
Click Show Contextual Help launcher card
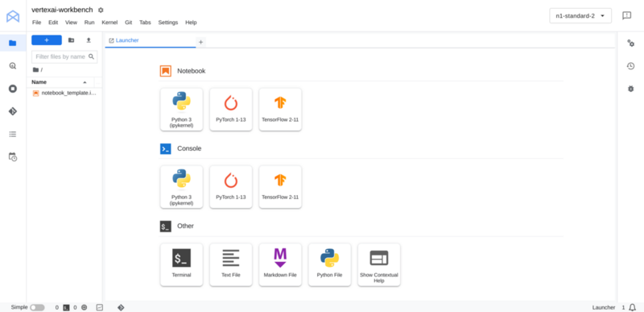(378, 264)
